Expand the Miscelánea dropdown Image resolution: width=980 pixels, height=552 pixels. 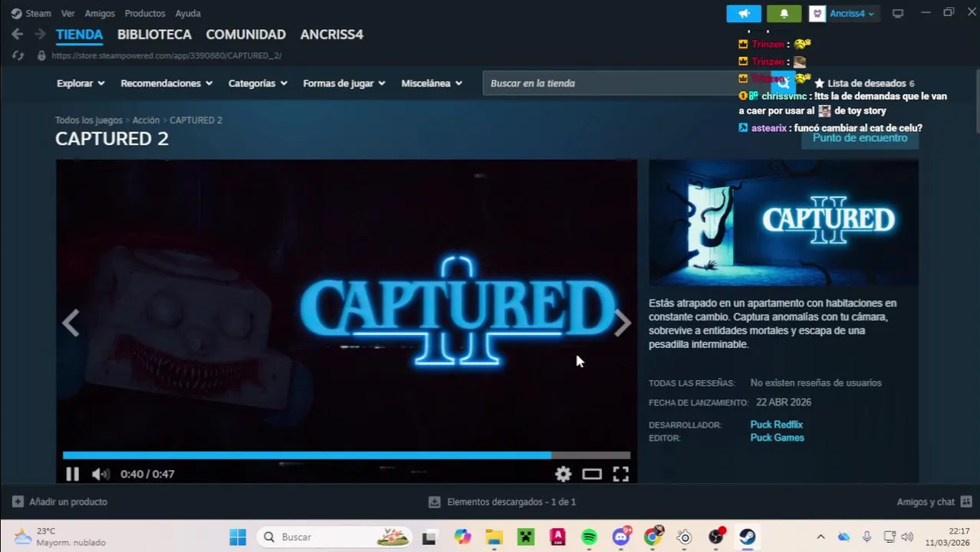click(x=432, y=83)
